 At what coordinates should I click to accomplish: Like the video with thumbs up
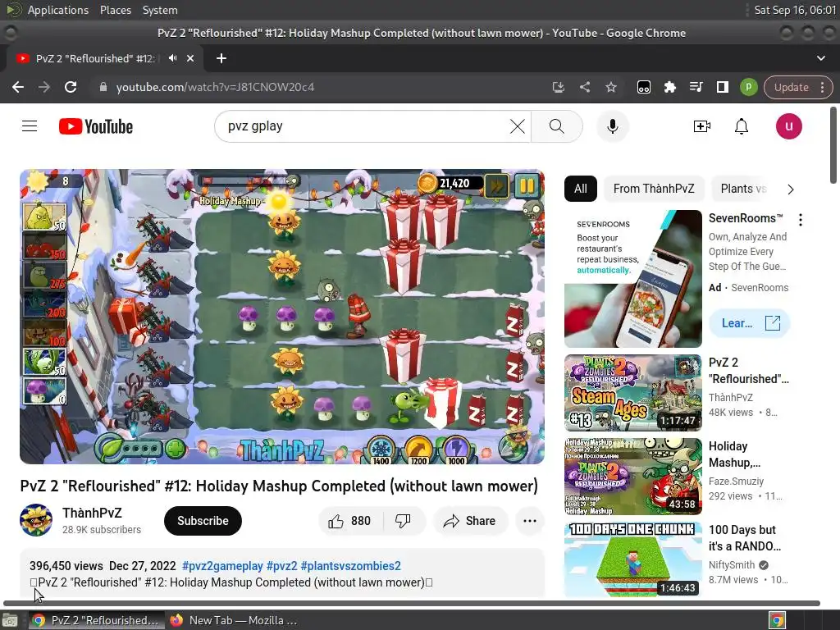pos(351,521)
